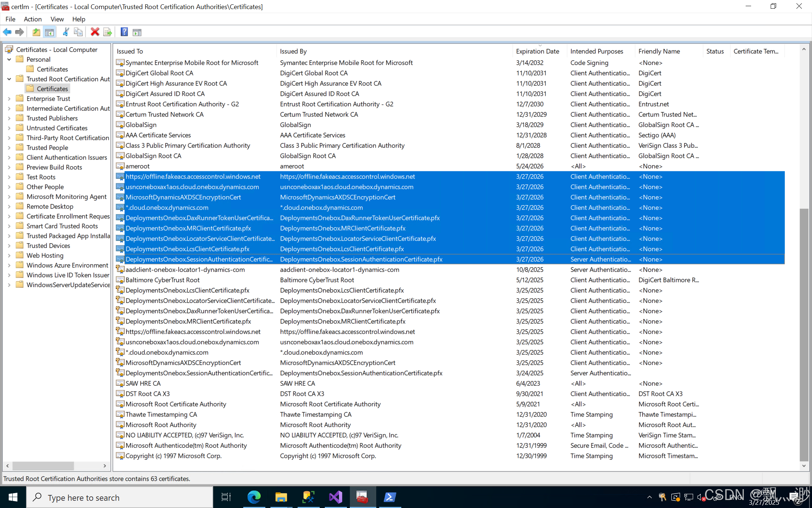The width and height of the screenshot is (812, 508).
Task: Click the Cut scissors toolbar icon
Action: [66, 32]
